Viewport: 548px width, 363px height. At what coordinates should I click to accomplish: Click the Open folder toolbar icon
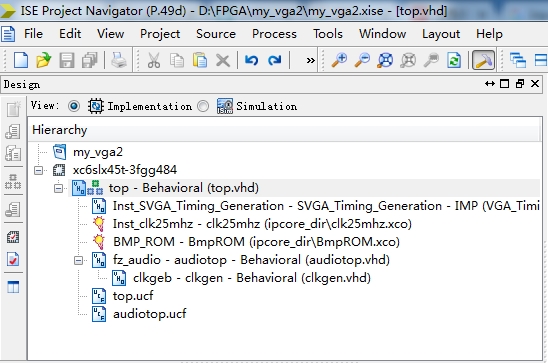point(43,60)
